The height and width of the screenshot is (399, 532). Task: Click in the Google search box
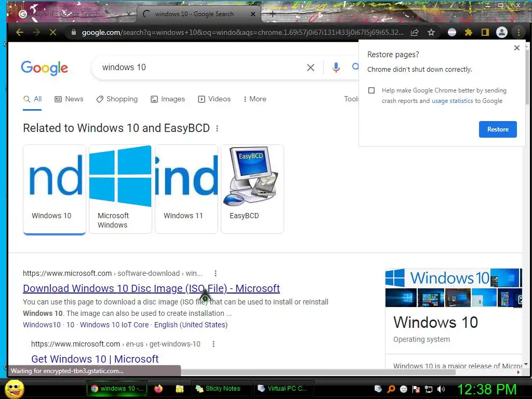coord(200,67)
